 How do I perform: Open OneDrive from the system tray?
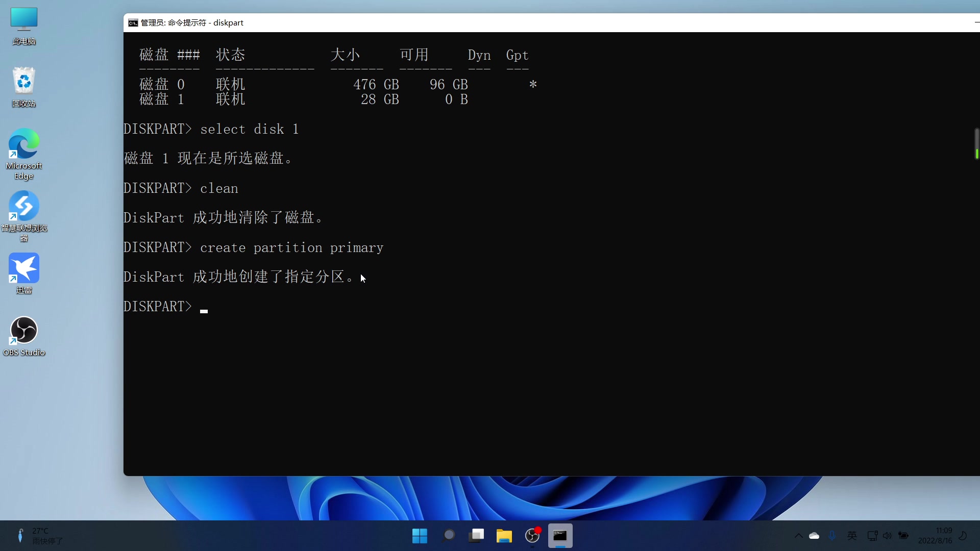pyautogui.click(x=815, y=536)
